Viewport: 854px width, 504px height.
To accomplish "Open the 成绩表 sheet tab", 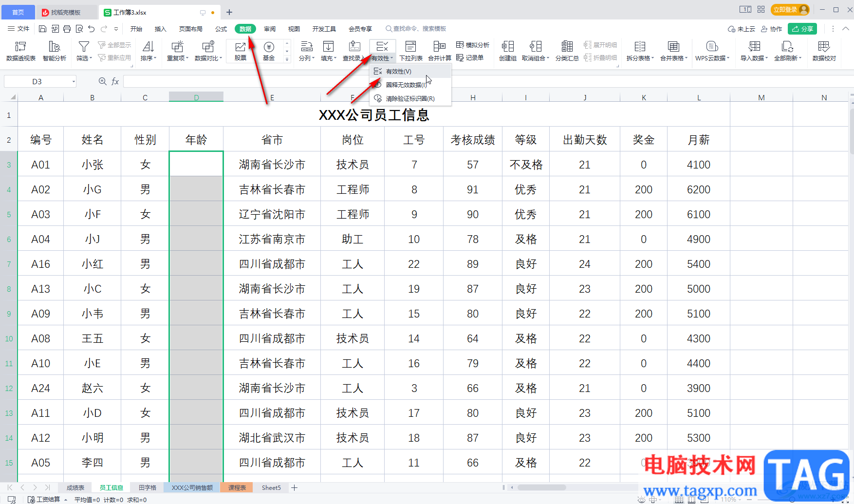I will (x=75, y=487).
